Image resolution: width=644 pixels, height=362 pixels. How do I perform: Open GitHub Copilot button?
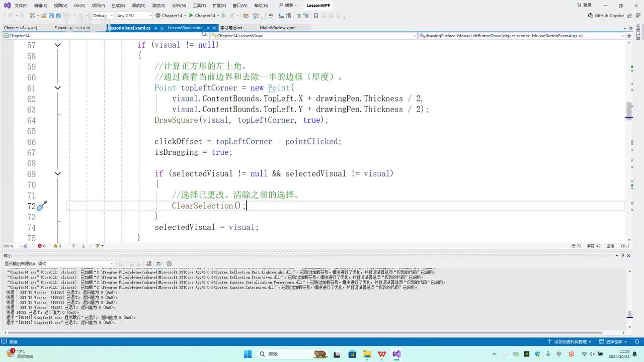click(606, 16)
